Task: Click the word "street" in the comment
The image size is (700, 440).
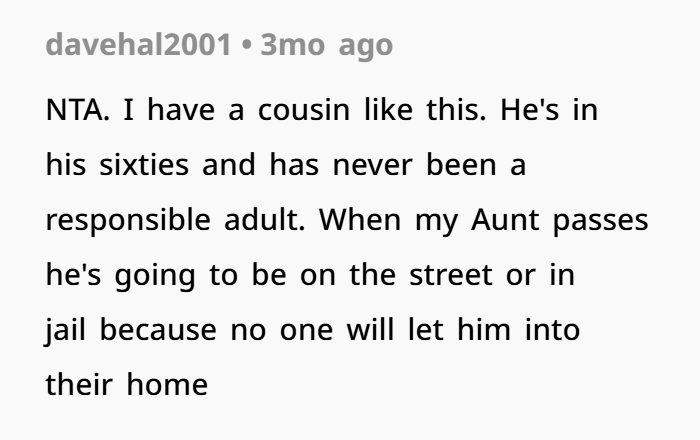Action: point(451,275)
